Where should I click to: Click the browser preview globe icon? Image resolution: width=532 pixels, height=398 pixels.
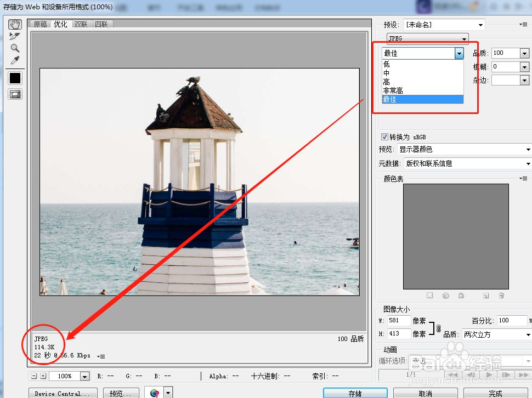(x=154, y=393)
